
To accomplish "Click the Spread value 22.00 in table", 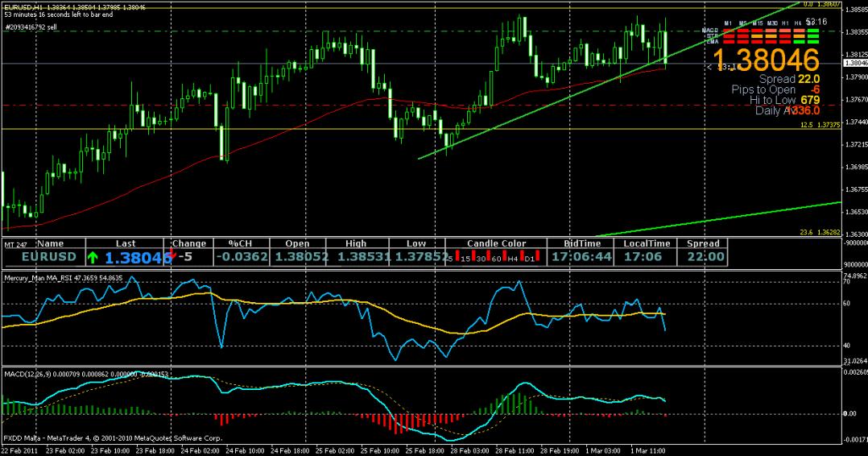I will pos(704,257).
